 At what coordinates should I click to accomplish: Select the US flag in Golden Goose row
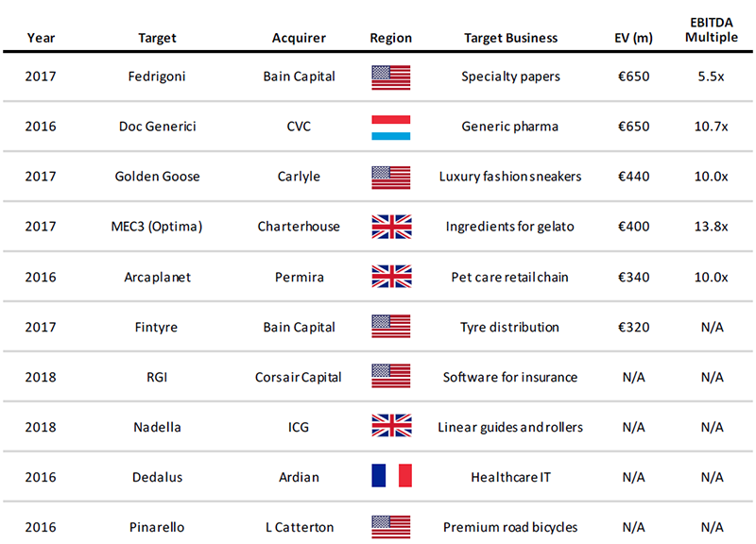(x=391, y=177)
